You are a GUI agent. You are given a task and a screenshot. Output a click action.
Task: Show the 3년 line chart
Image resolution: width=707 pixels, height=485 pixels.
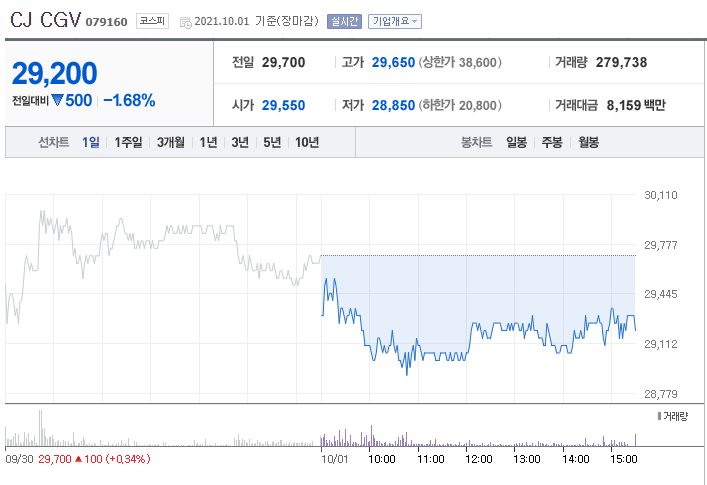click(240, 142)
